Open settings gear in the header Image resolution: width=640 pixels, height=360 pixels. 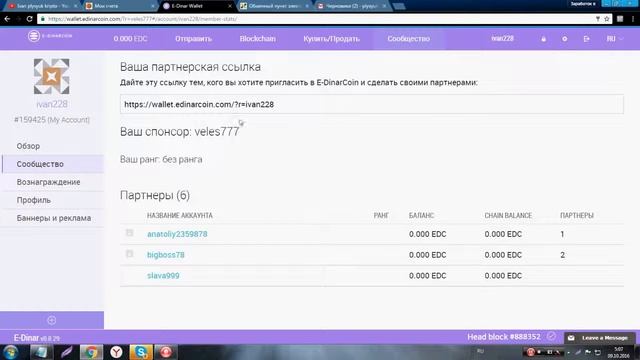coord(564,39)
